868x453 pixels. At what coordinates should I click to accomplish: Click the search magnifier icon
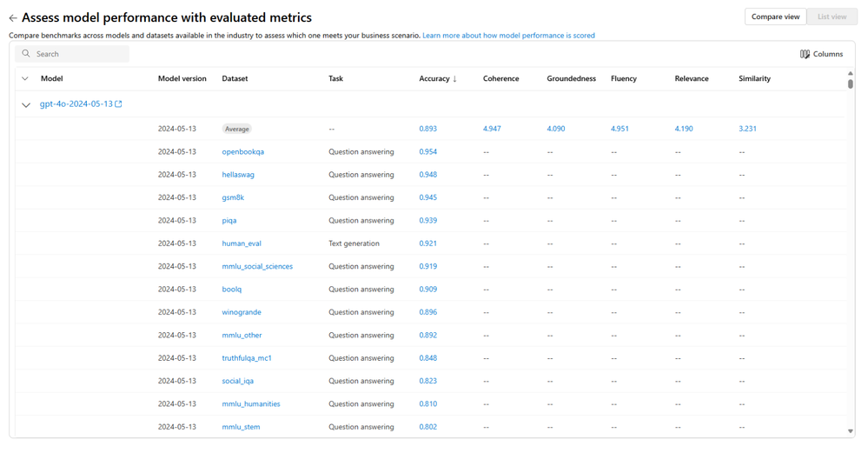click(26, 54)
